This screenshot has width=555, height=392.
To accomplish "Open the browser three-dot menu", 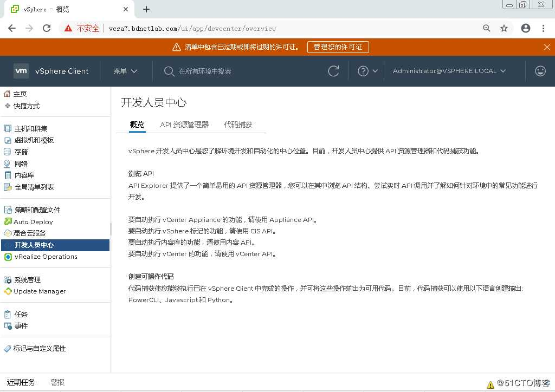I will [543, 28].
